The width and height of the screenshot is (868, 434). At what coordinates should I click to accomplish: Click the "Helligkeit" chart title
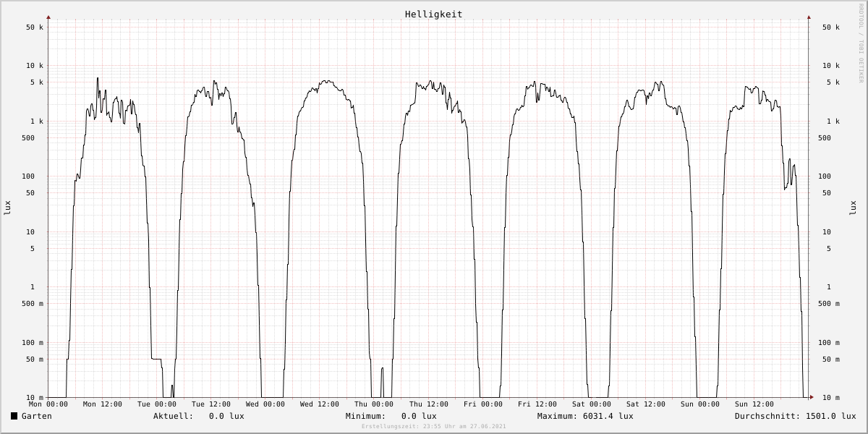[434, 14]
